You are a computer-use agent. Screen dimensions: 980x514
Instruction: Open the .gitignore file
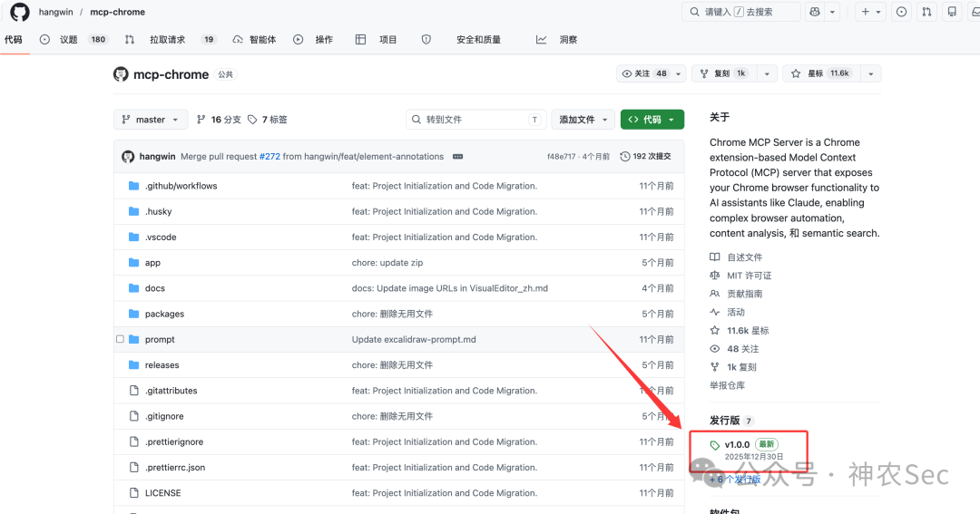pyautogui.click(x=164, y=417)
